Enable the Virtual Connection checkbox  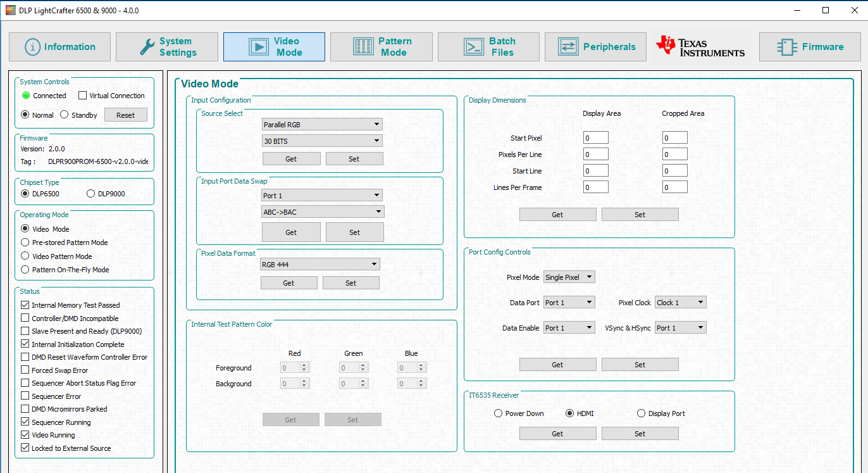coord(83,96)
